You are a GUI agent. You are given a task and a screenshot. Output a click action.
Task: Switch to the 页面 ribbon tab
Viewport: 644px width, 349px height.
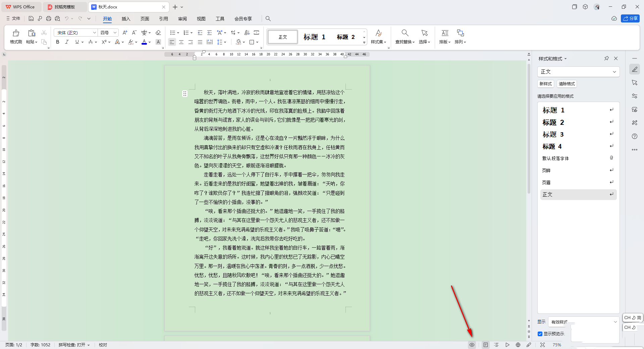145,19
